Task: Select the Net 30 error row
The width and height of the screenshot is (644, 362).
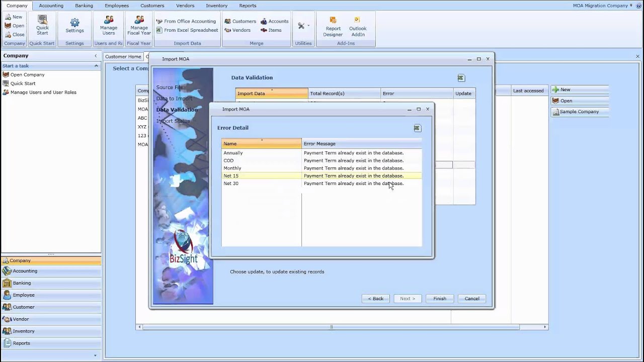Action: coord(321,184)
